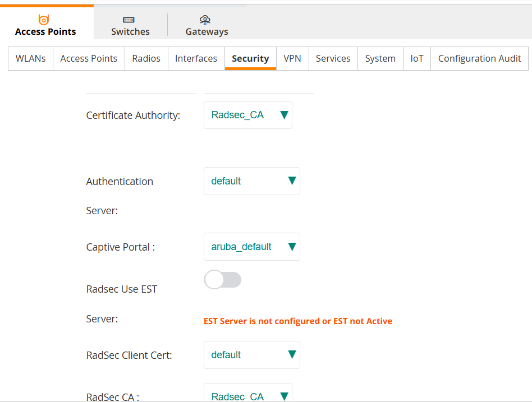Click the Captive Portal label

coord(121,247)
